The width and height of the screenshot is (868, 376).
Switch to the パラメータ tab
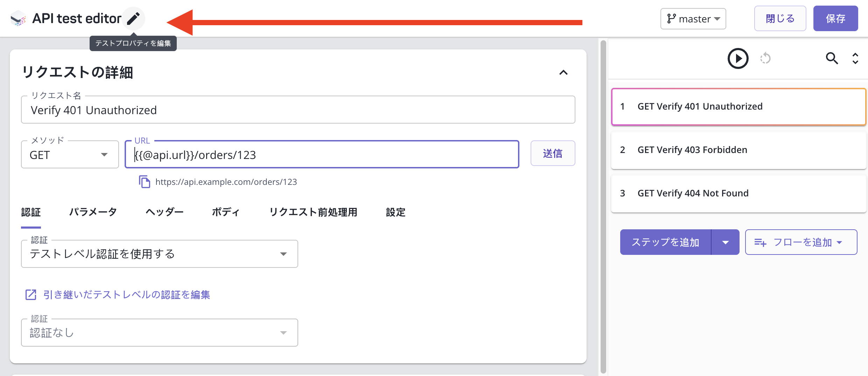[x=93, y=212]
